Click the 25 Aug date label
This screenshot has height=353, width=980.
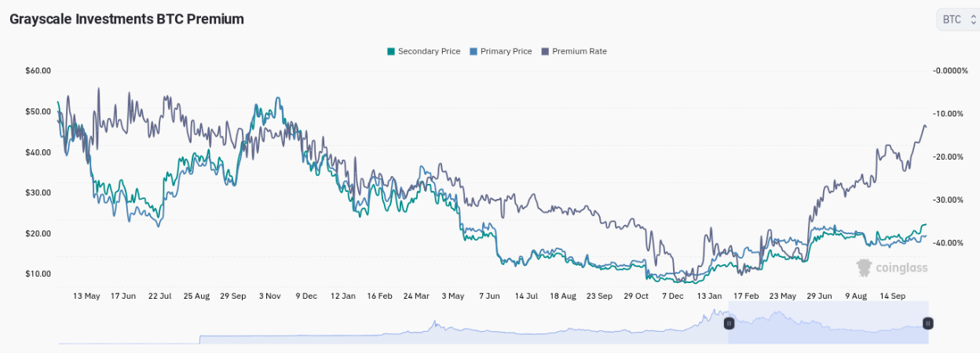tap(196, 296)
